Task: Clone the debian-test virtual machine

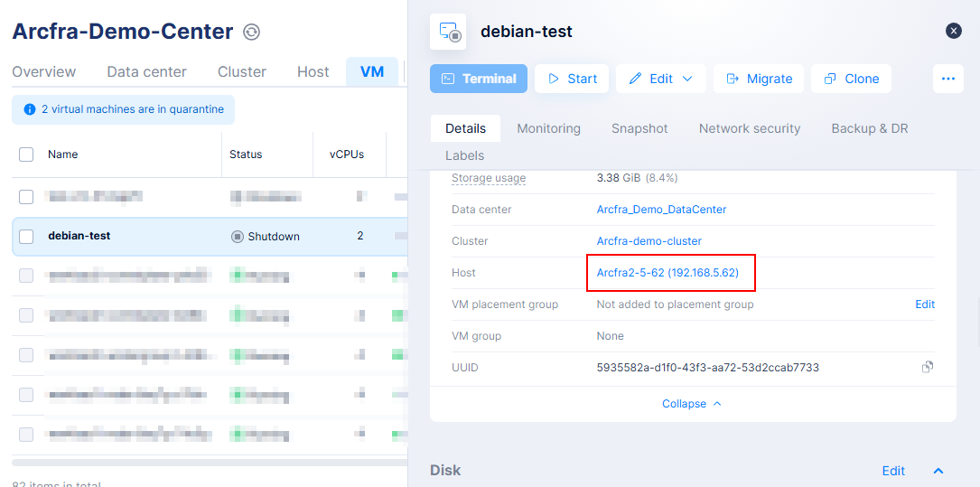Action: point(851,79)
